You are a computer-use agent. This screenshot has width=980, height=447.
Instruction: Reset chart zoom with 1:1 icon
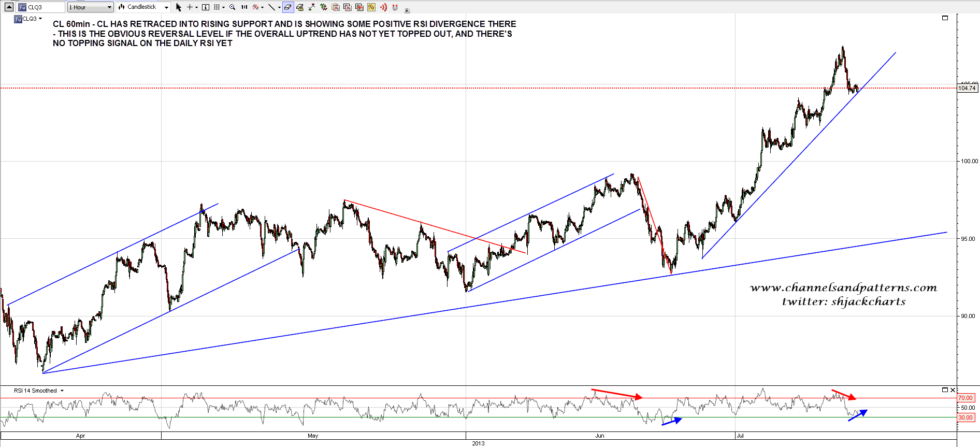click(244, 7)
